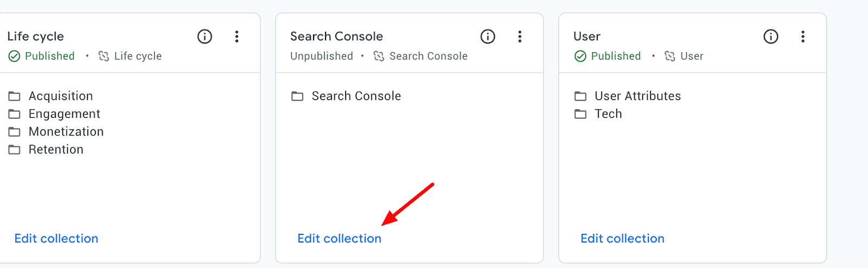This screenshot has height=268, width=868.
Task: Select the Retention folder
Action: (46, 150)
